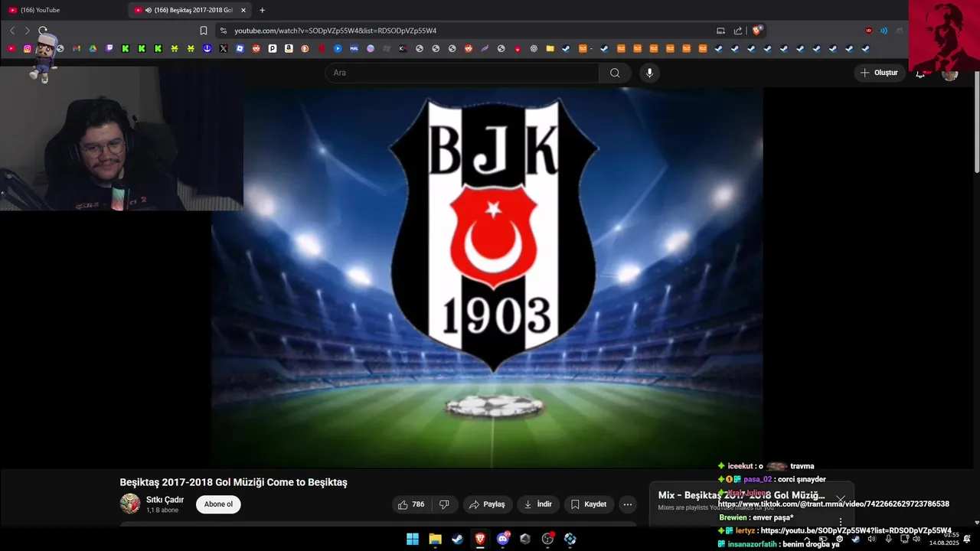This screenshot has width=980, height=551.
Task: Open the Gmail bookmark
Action: [x=77, y=48]
